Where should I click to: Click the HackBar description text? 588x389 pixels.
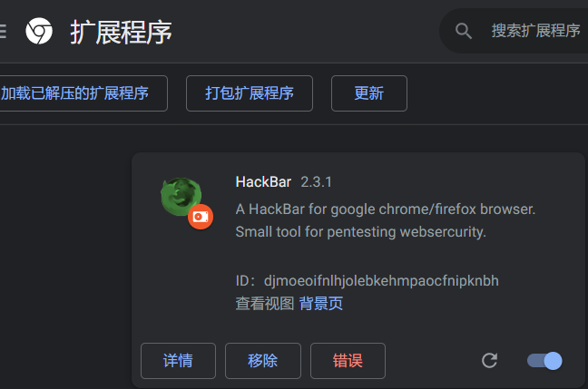tap(386, 220)
